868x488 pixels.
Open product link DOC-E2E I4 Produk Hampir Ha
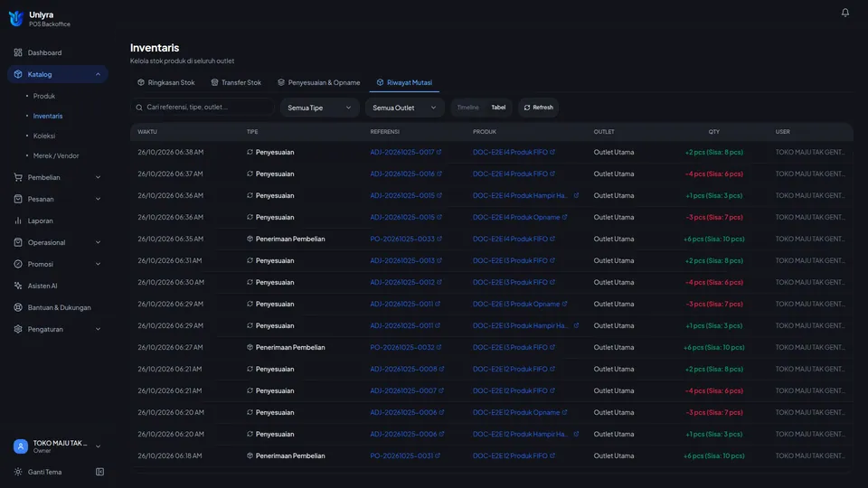(521, 195)
